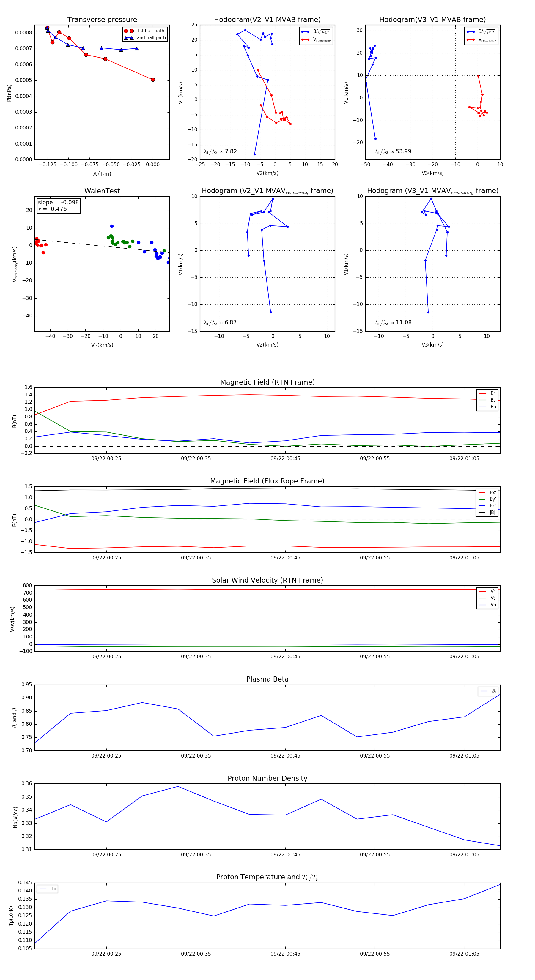Image resolution: width=535 pixels, height=980 pixels.
Task: Select the "Vt" legend entry
Action: click(487, 598)
